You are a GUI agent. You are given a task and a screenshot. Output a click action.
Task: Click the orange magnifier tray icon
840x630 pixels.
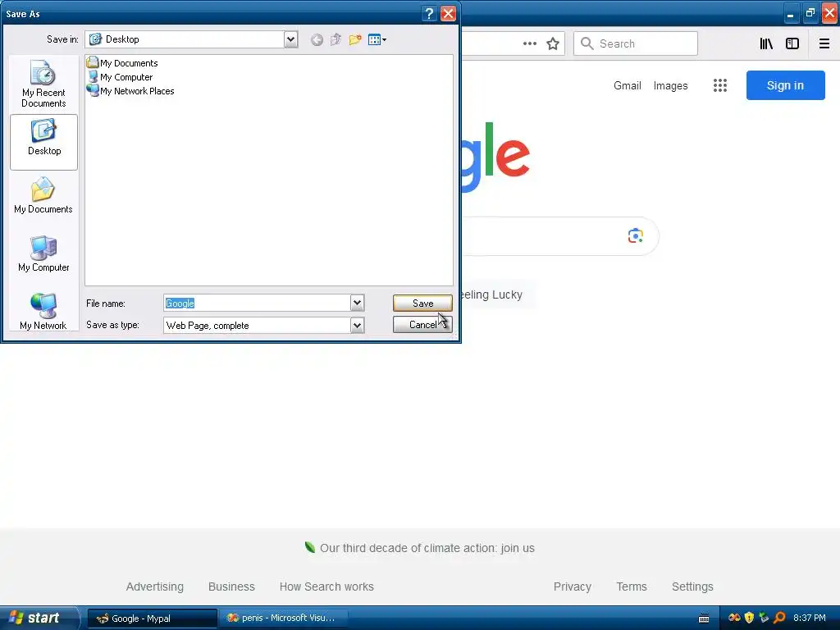pos(779,618)
